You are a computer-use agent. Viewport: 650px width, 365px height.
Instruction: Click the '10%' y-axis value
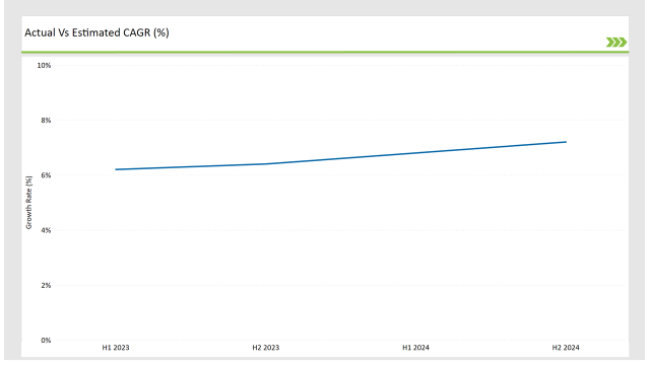[x=44, y=66]
